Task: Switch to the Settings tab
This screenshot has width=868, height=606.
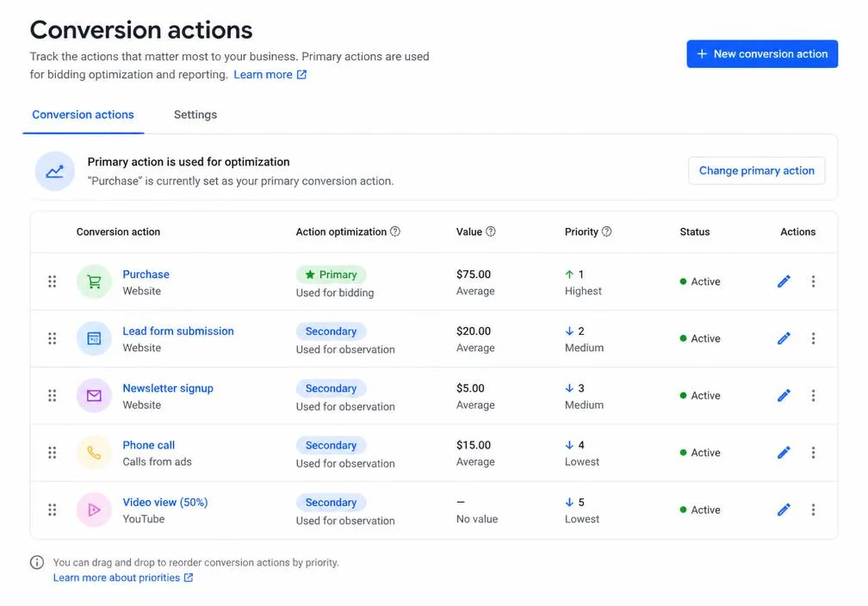Action: click(195, 114)
